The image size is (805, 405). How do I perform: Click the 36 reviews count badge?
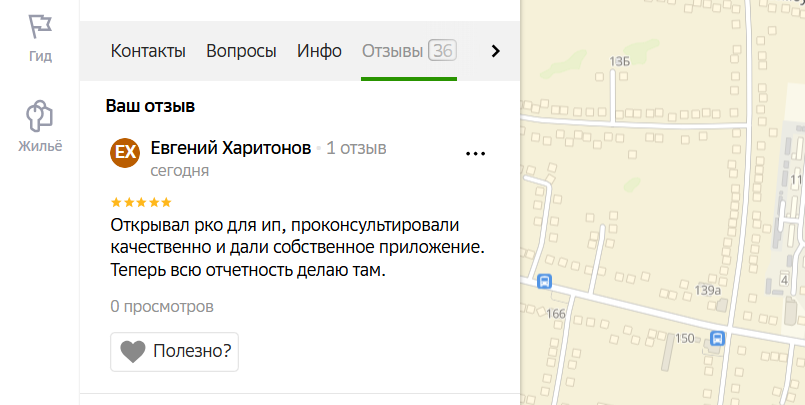point(442,51)
